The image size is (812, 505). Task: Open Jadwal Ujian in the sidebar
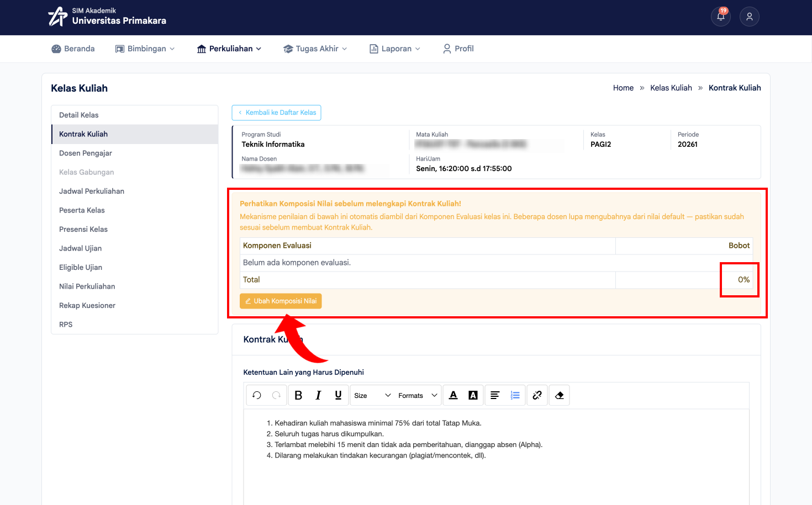click(135, 248)
